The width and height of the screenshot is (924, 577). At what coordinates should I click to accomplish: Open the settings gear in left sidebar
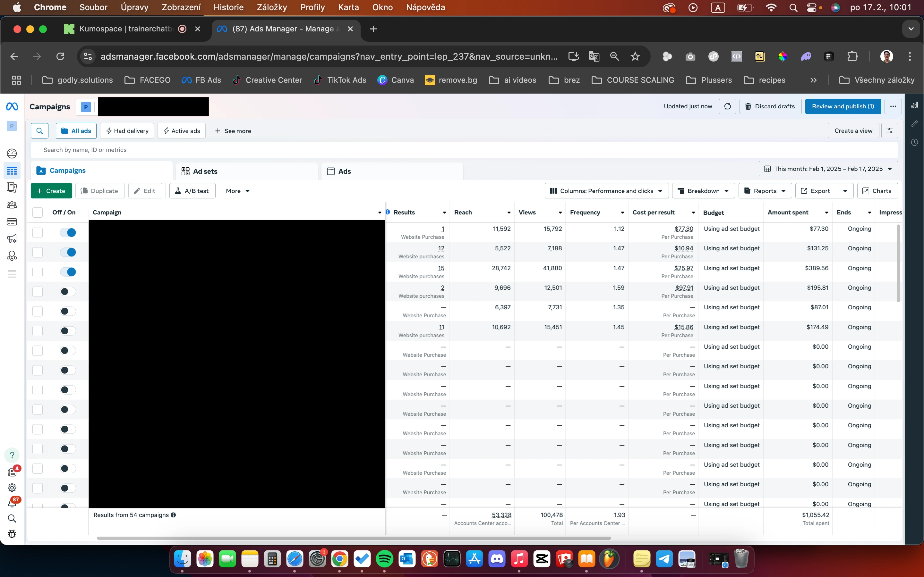point(12,488)
